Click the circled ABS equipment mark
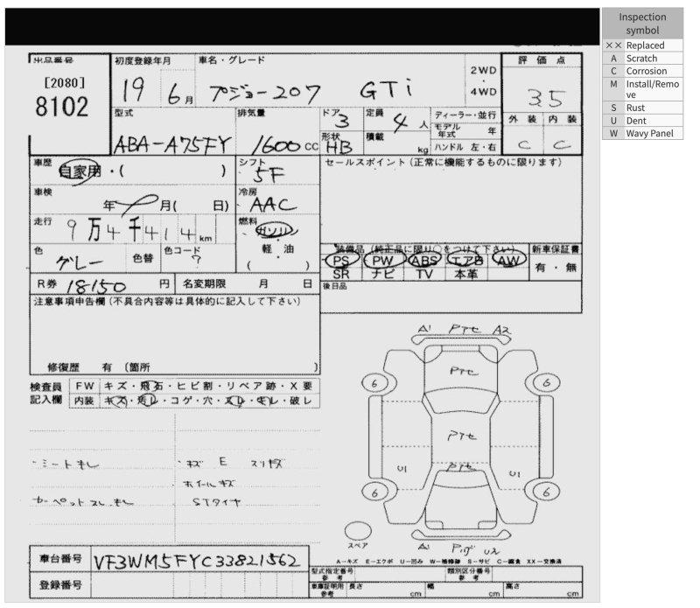The height and width of the screenshot is (608, 700). 425,260
